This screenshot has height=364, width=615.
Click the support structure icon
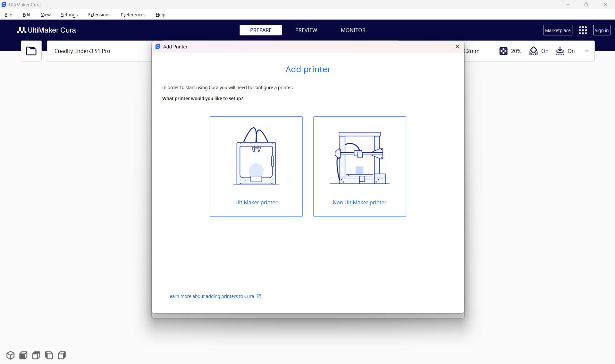pos(533,51)
